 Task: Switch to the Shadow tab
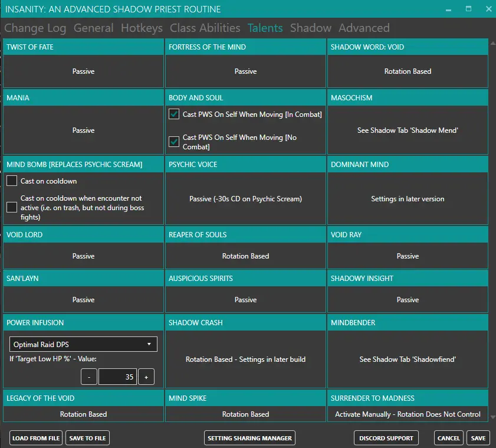pyautogui.click(x=311, y=28)
